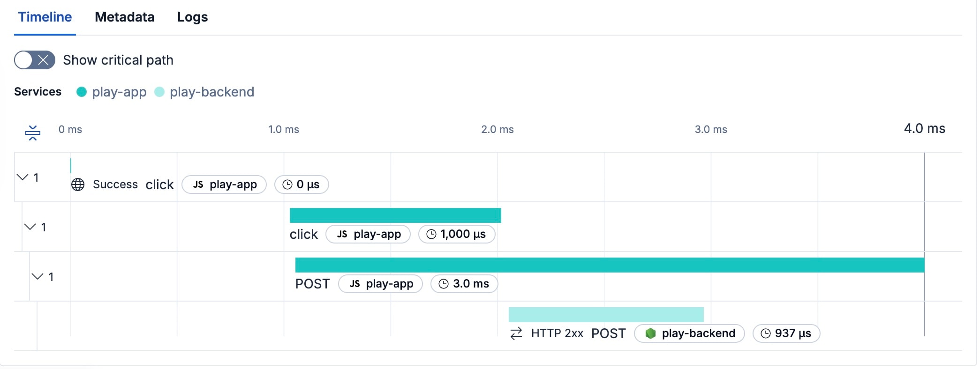The height and width of the screenshot is (369, 980).
Task: Switch to the Metadata tab
Action: pos(124,17)
